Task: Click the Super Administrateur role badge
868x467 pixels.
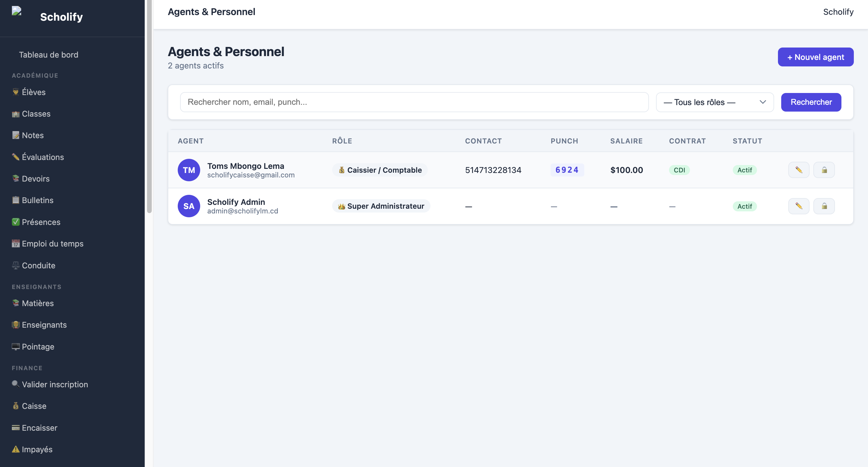Action: tap(381, 206)
